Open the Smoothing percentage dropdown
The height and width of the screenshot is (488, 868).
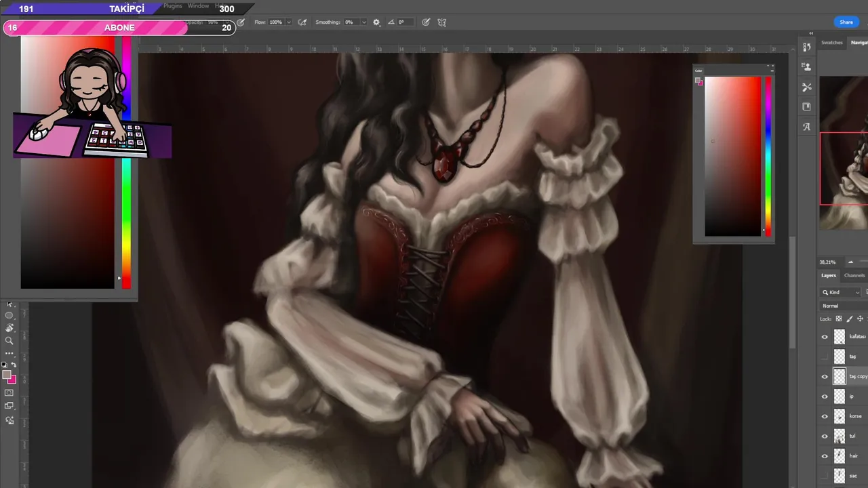(x=363, y=22)
